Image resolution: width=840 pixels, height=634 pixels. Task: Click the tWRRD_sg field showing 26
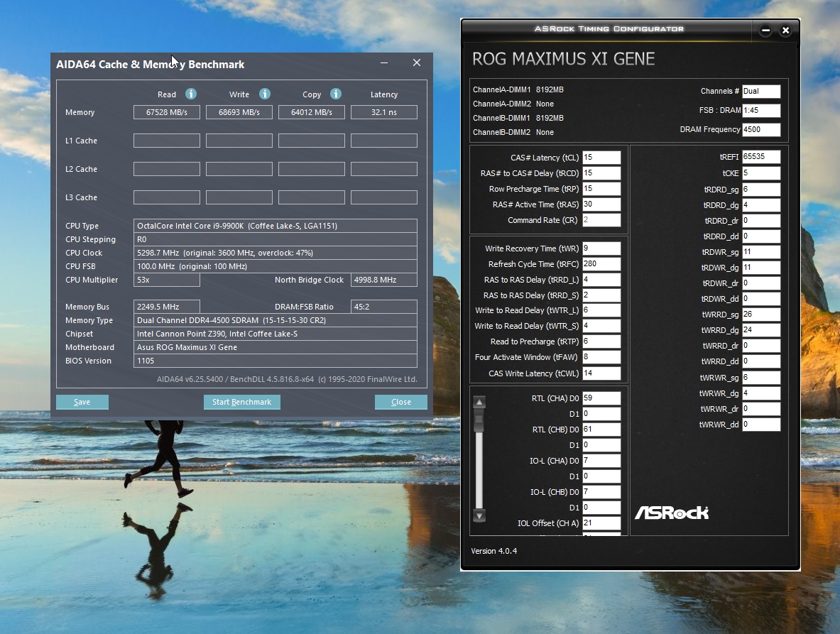pos(761,315)
